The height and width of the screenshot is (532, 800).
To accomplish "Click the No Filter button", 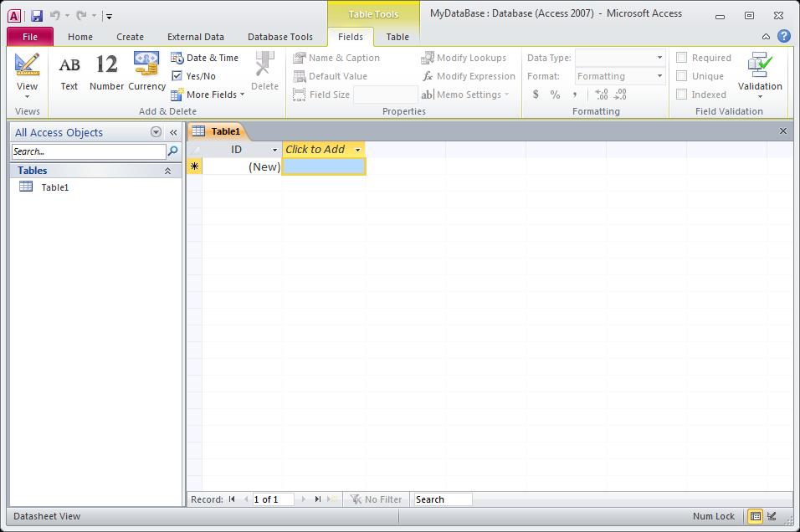I will tap(376, 499).
